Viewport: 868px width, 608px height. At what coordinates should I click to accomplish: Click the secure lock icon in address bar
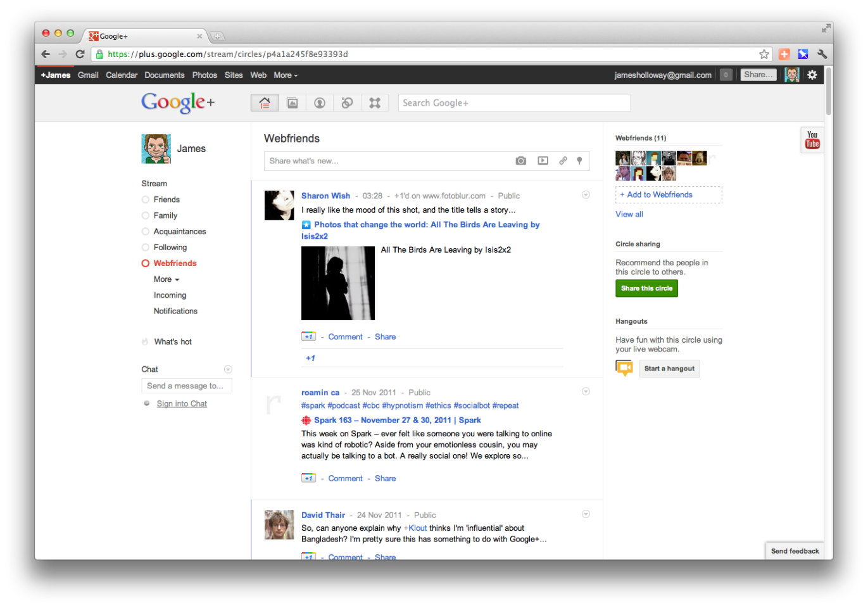tap(99, 54)
